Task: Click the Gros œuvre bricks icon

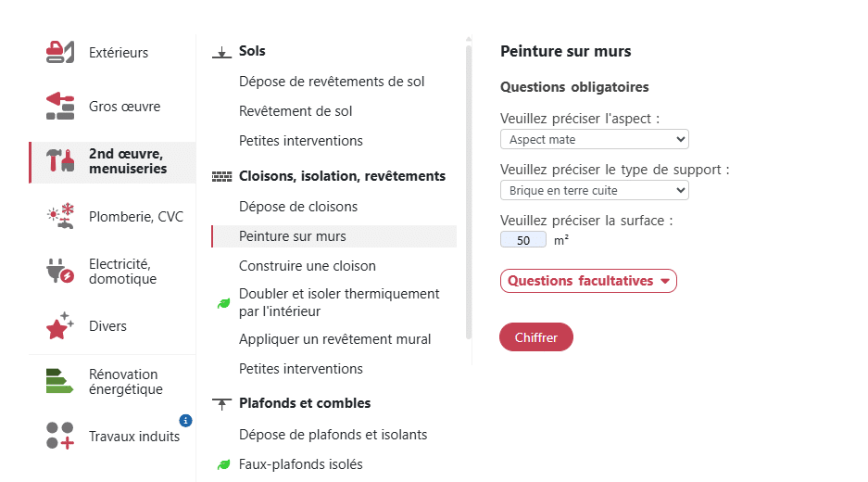Action: 59,107
